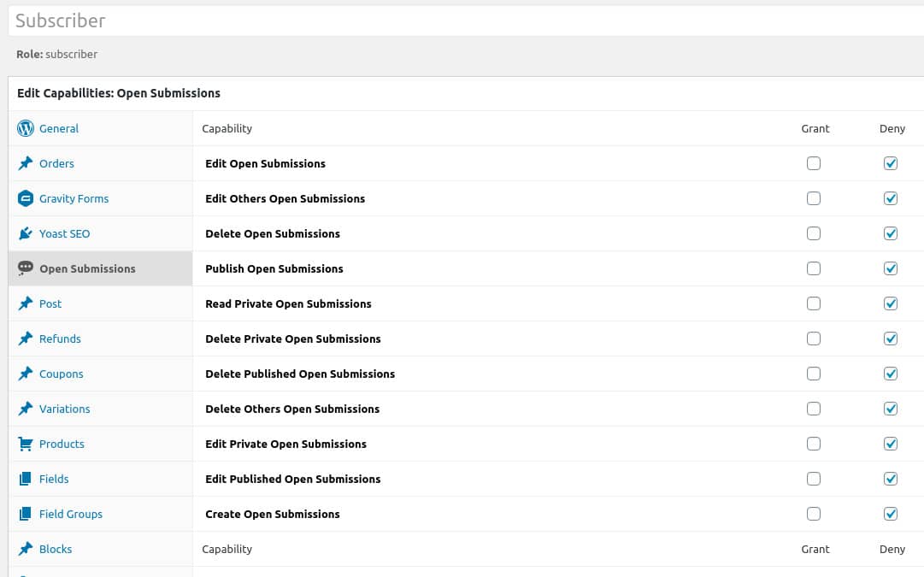
Task: Select the Fields tab
Action: [x=100, y=480]
